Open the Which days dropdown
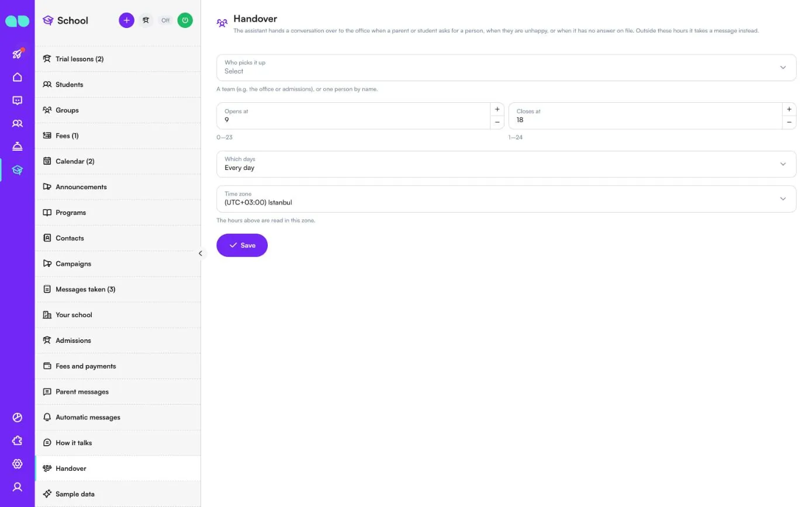This screenshot has height=507, width=812. click(x=506, y=164)
